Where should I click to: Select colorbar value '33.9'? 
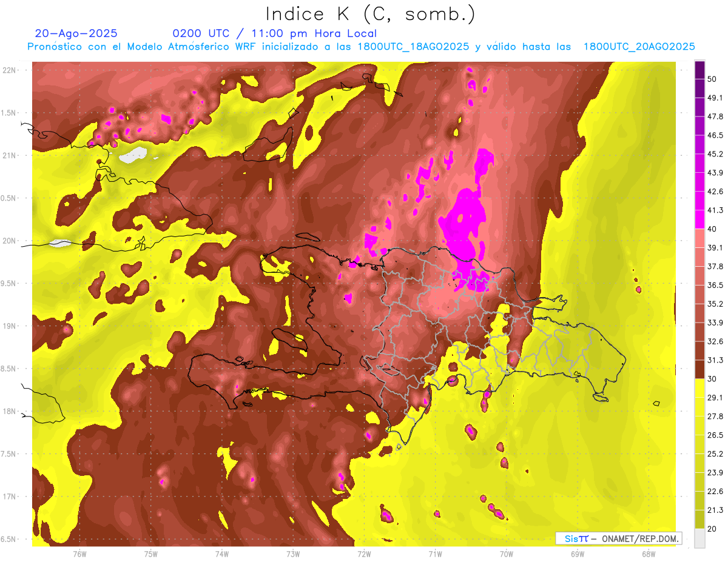point(715,323)
